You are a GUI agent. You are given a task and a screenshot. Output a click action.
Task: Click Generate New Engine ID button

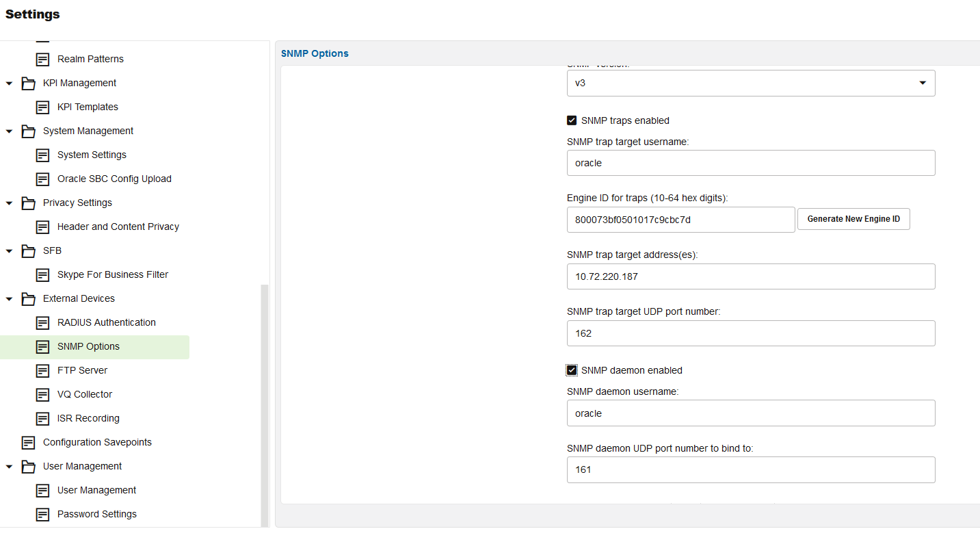click(x=853, y=219)
